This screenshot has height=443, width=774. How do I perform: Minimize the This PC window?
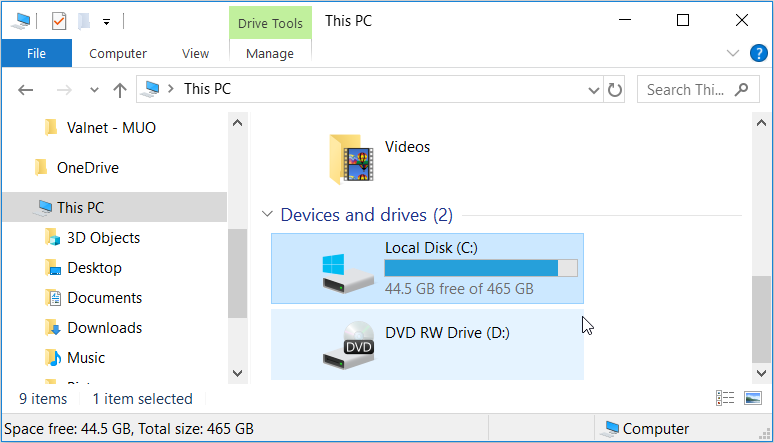(625, 20)
